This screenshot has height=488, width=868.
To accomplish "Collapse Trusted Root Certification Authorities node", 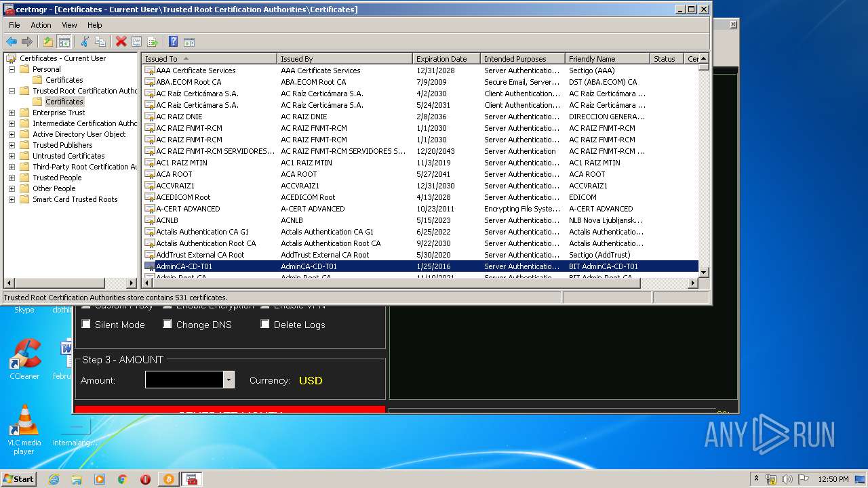I will coord(12,91).
